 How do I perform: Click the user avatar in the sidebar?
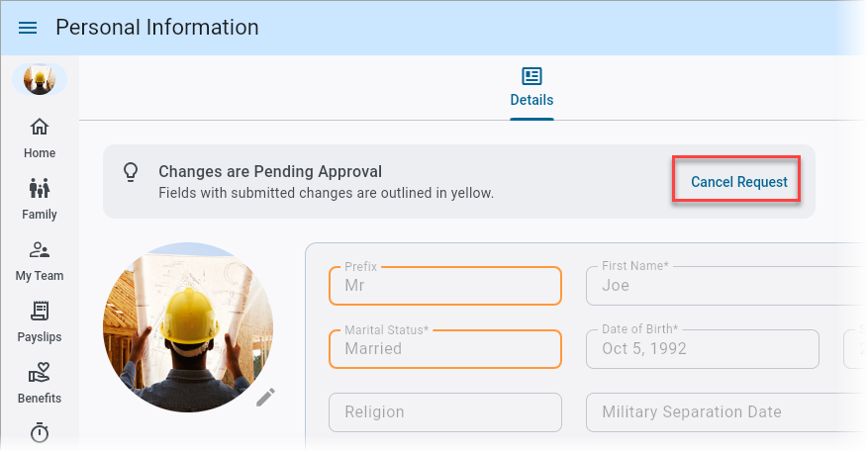coord(40,80)
